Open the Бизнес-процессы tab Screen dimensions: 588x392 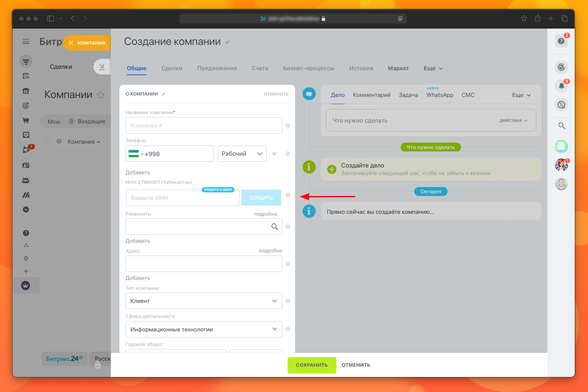point(309,68)
